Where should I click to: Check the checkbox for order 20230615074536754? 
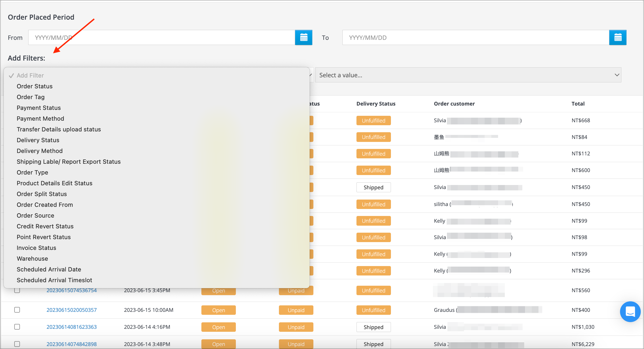pos(17,290)
